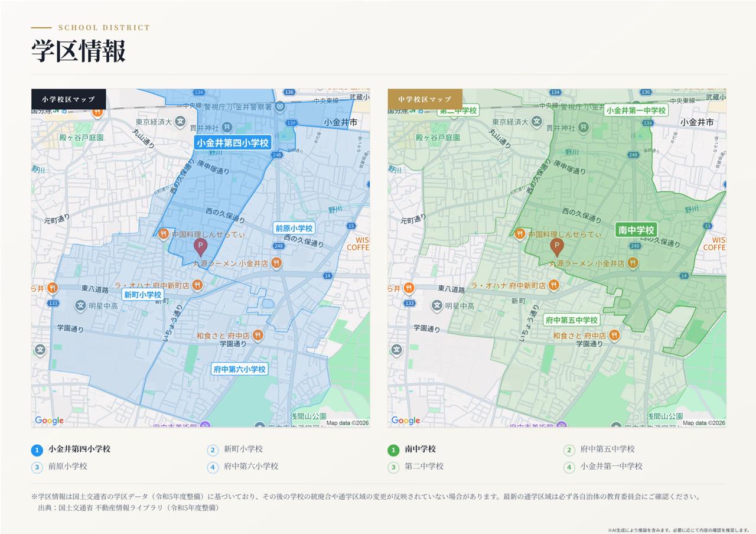
Task: Click 東京経済大 university icon on right map
Action: pos(536,122)
